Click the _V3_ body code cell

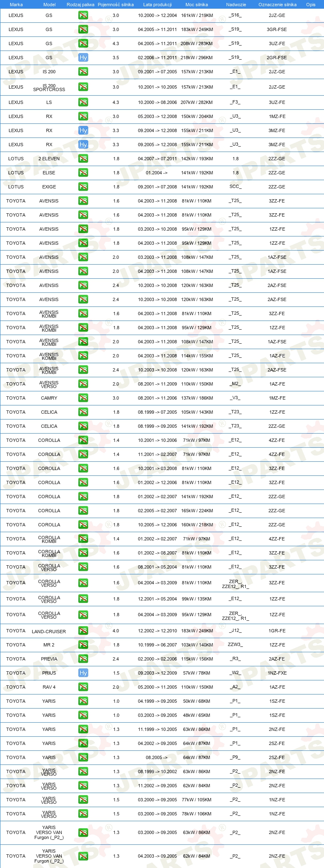[x=235, y=398]
